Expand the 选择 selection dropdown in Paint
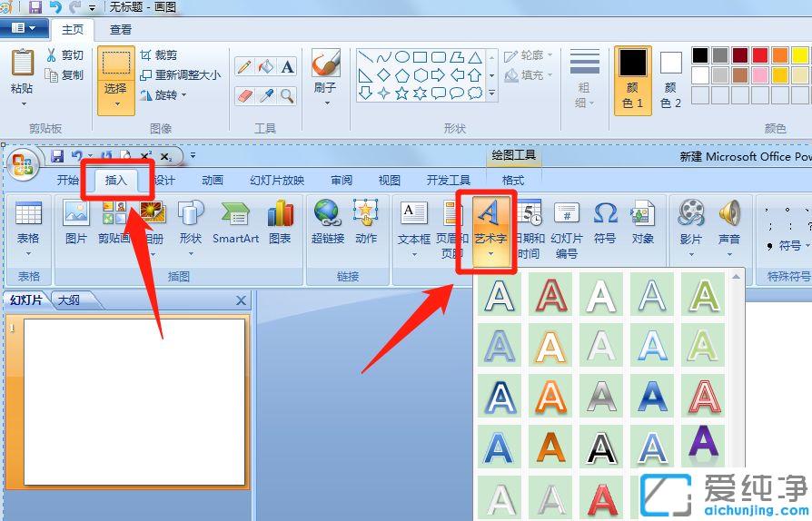The height and width of the screenshot is (521, 812). click(115, 103)
